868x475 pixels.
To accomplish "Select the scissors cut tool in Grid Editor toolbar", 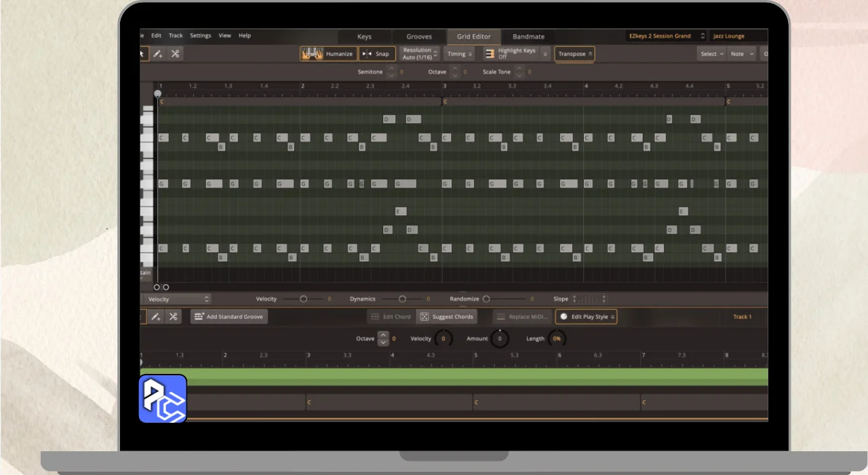I will pos(175,54).
